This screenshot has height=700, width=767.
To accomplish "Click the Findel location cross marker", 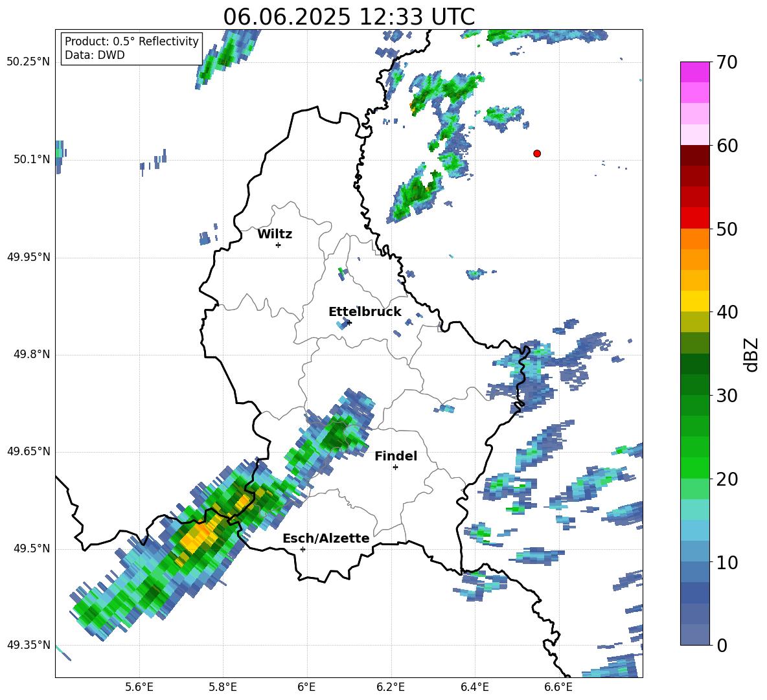I will pos(395,468).
